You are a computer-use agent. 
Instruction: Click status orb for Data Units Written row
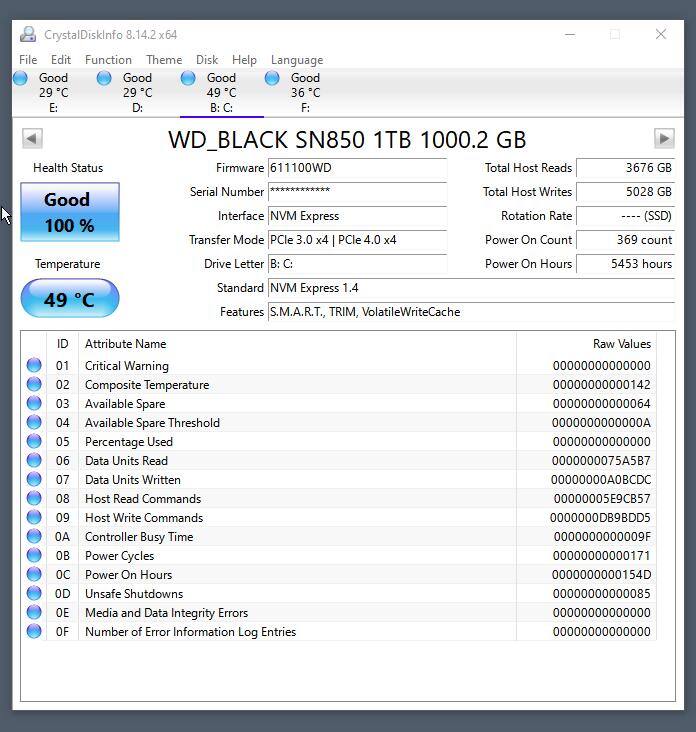point(34,479)
